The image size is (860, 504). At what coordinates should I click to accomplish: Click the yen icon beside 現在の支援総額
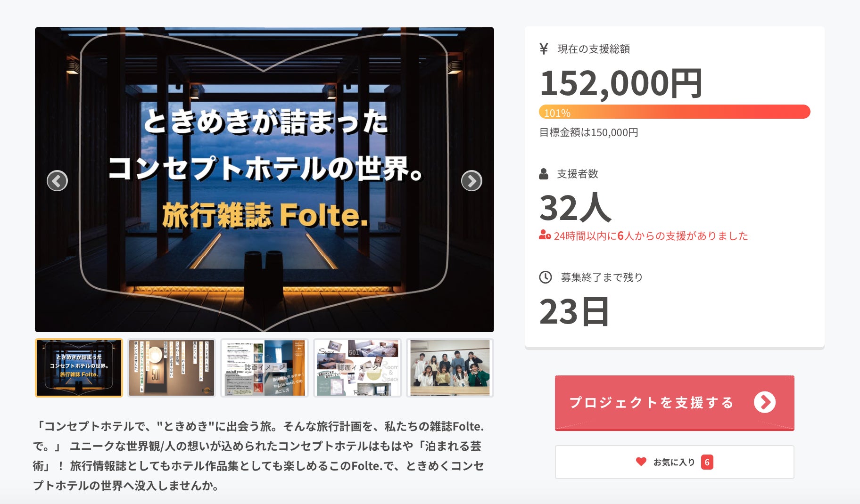click(544, 49)
